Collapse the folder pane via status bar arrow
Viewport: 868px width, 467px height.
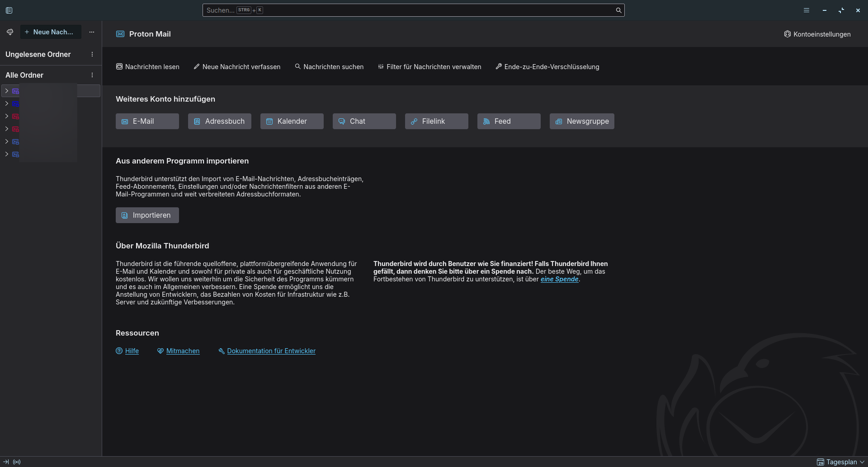pyautogui.click(x=6, y=462)
